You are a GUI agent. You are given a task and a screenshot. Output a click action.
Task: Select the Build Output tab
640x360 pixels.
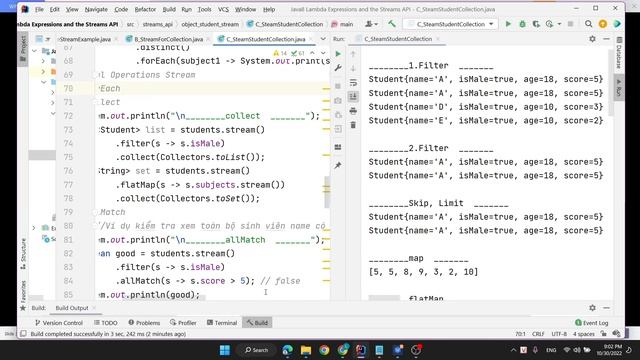click(72, 308)
